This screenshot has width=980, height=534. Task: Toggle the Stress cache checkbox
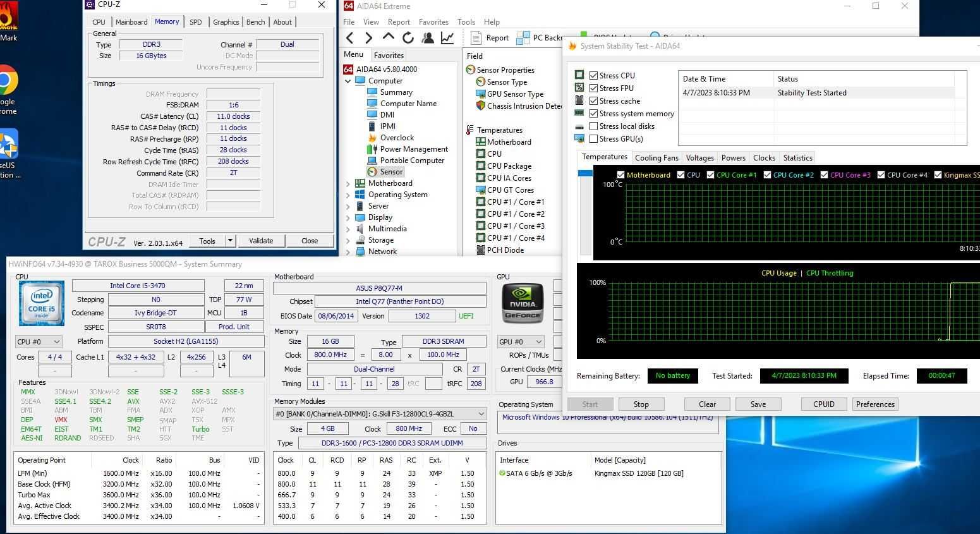pyautogui.click(x=593, y=100)
